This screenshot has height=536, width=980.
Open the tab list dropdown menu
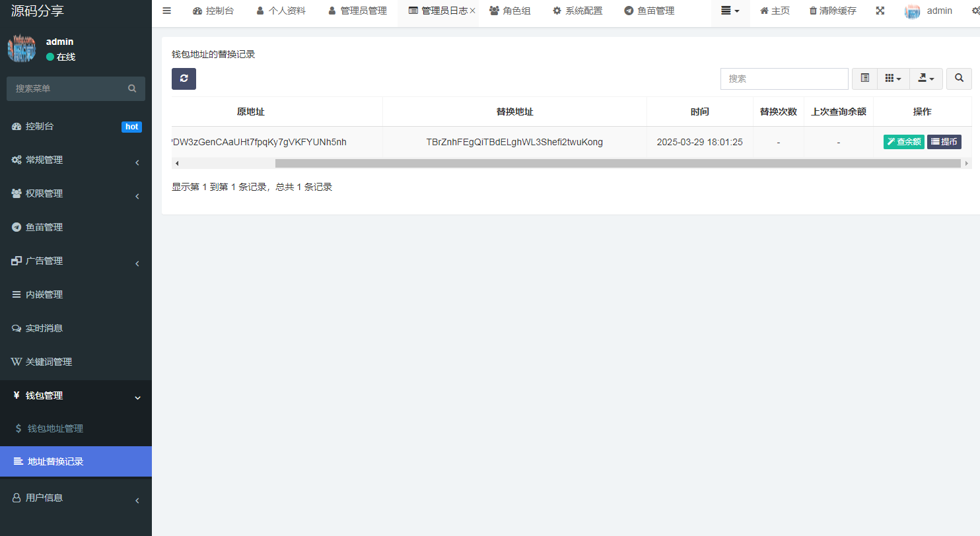tap(730, 11)
